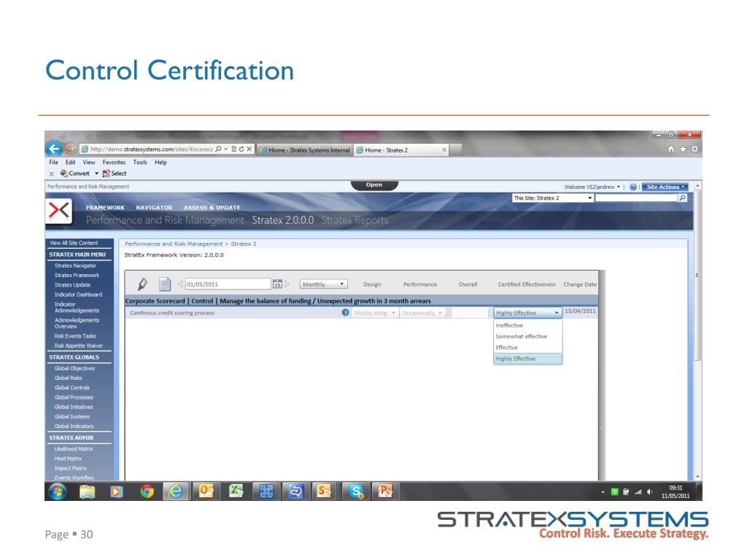Open browser favorites star icon
This screenshot has width=747, height=560.
[683, 149]
